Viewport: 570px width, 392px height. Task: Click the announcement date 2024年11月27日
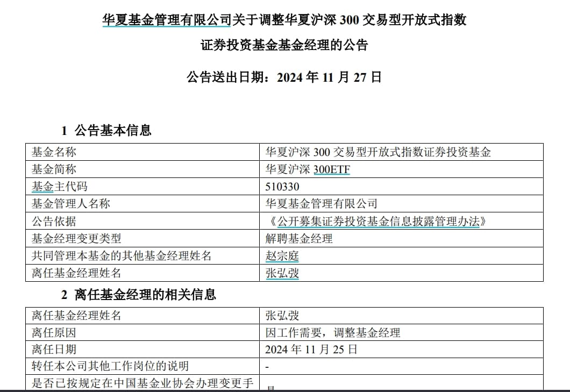(329, 77)
